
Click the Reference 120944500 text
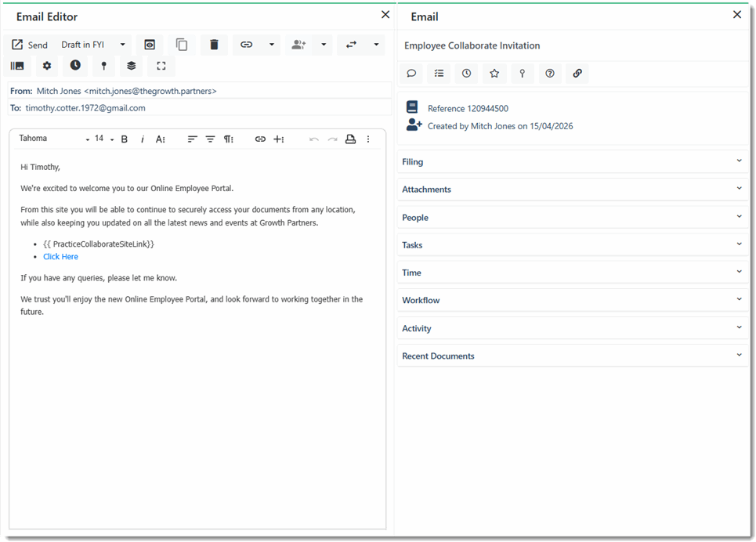pyautogui.click(x=468, y=109)
